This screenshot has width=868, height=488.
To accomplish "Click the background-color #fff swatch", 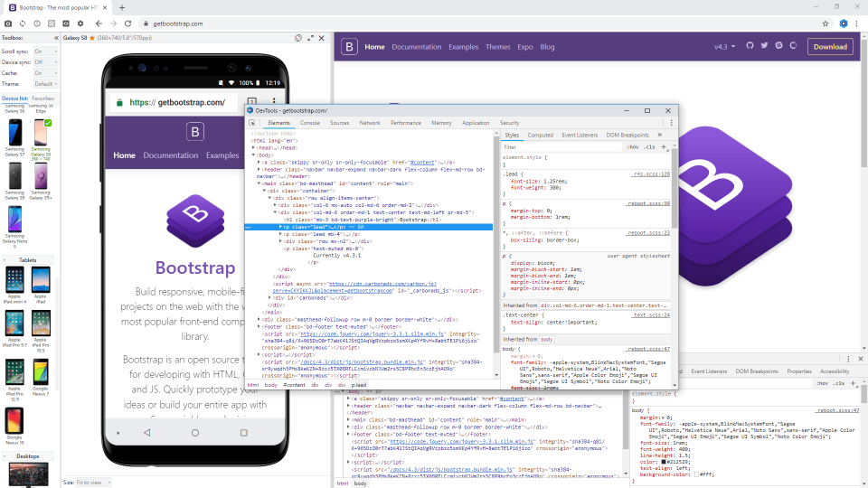I will pos(697,474).
